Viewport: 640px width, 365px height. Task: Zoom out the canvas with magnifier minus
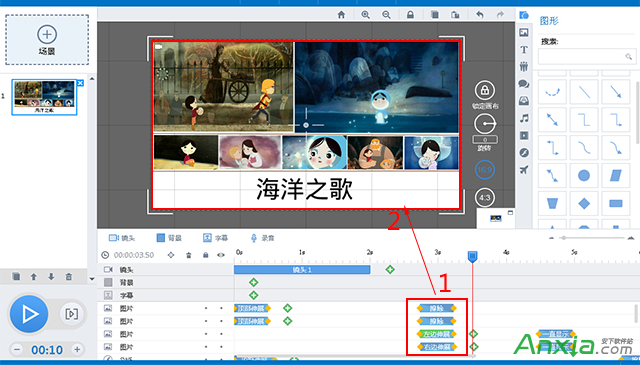pos(386,15)
